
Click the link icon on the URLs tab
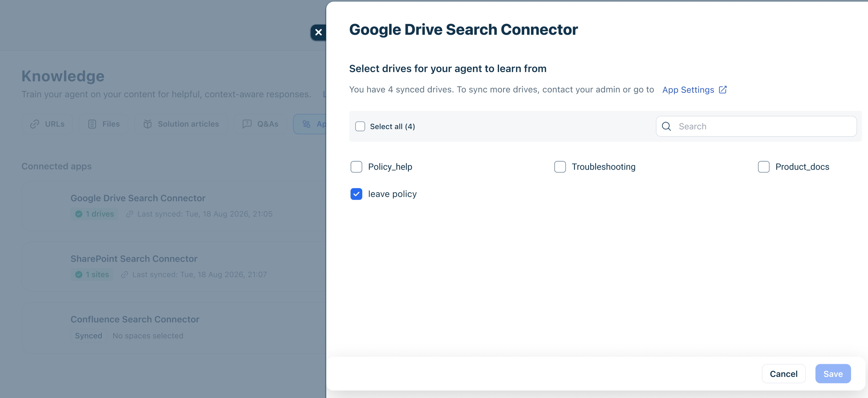pos(35,124)
